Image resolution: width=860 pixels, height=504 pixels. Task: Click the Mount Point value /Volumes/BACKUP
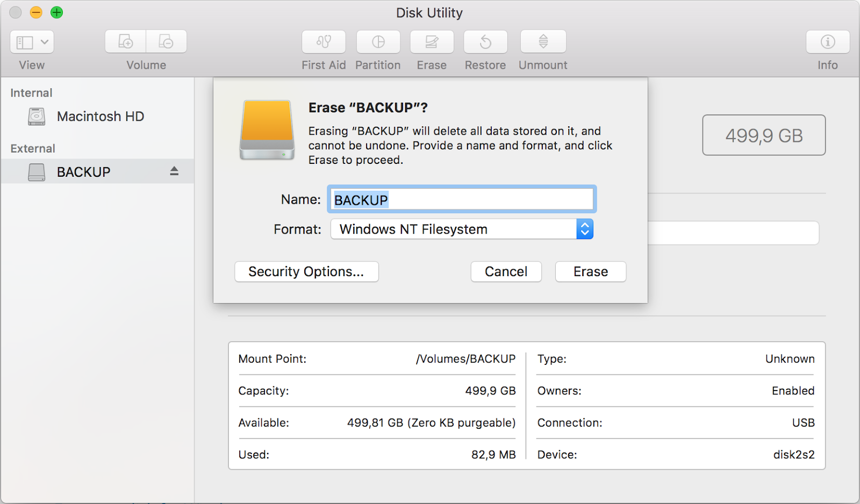pyautogui.click(x=465, y=359)
